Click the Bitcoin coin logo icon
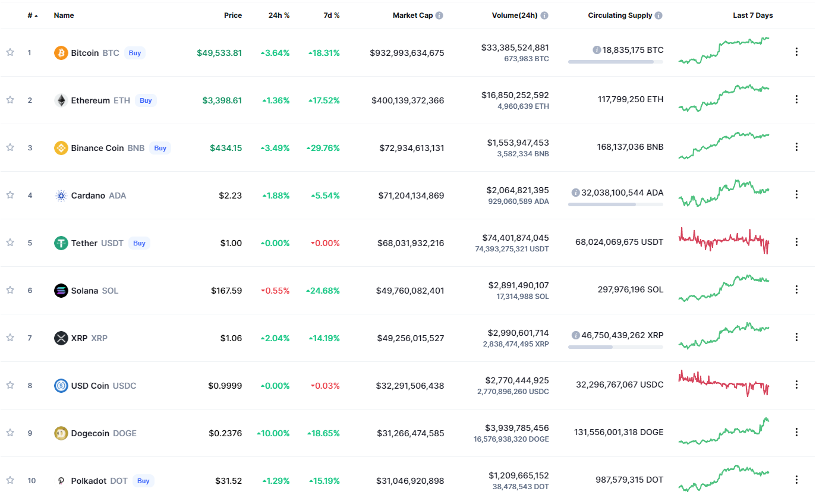Image resolution: width=816 pixels, height=504 pixels. (61, 53)
